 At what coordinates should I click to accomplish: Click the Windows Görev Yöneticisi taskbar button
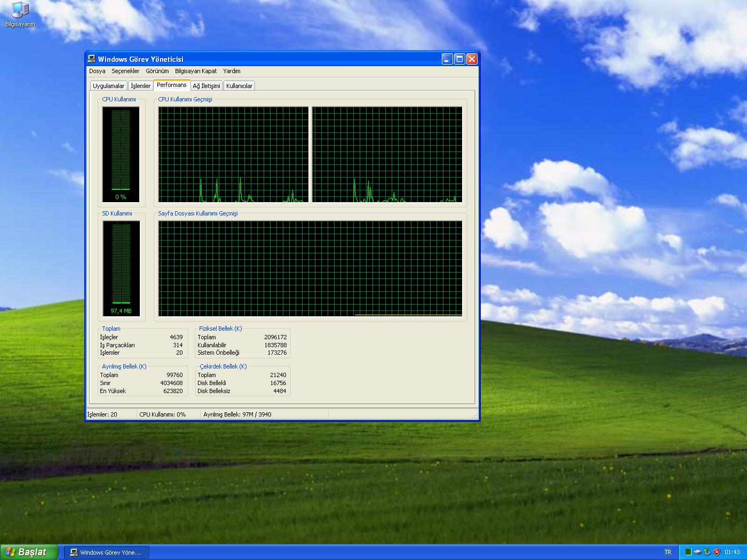pos(106,553)
